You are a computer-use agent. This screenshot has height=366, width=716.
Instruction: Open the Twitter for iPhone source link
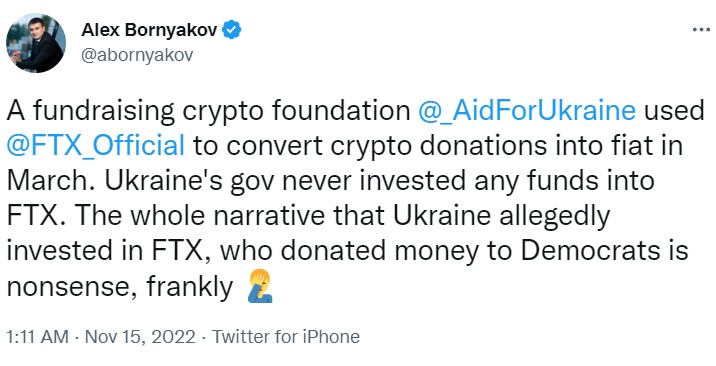point(286,337)
